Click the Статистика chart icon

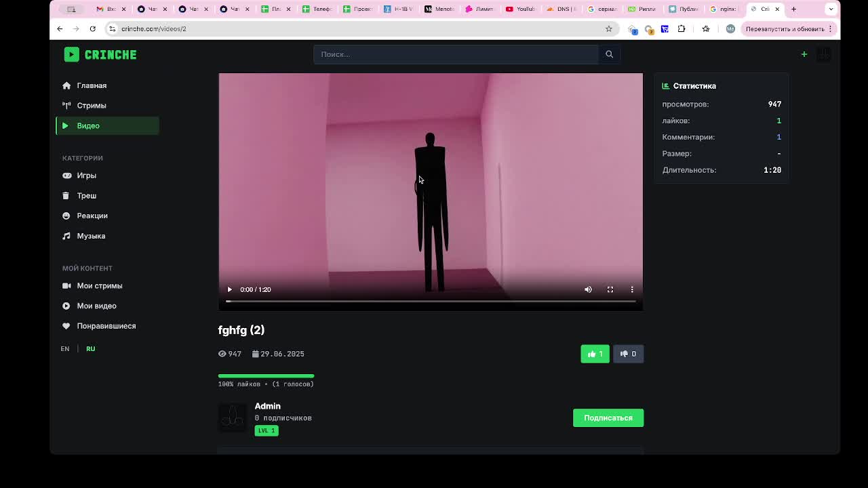pos(665,85)
